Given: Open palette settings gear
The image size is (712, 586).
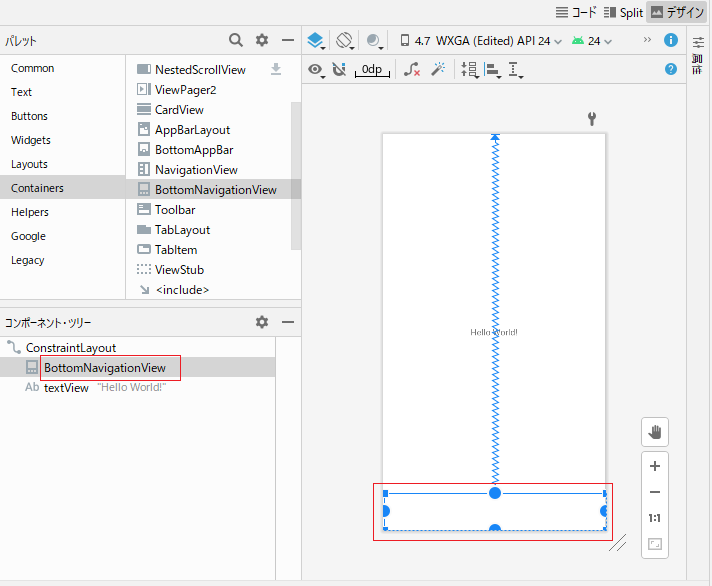Looking at the screenshot, I should tap(262, 40).
